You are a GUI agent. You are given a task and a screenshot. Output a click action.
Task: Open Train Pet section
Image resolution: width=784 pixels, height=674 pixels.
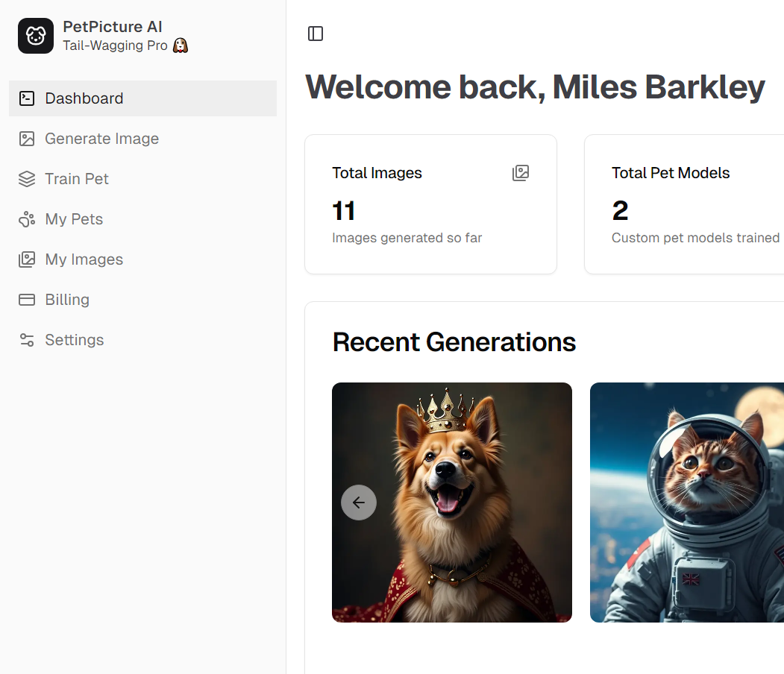142,179
